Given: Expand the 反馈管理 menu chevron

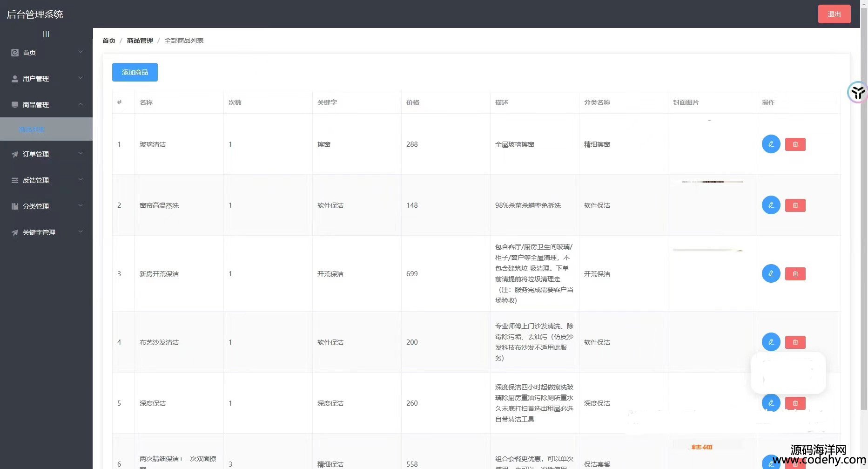Looking at the screenshot, I should tap(81, 180).
